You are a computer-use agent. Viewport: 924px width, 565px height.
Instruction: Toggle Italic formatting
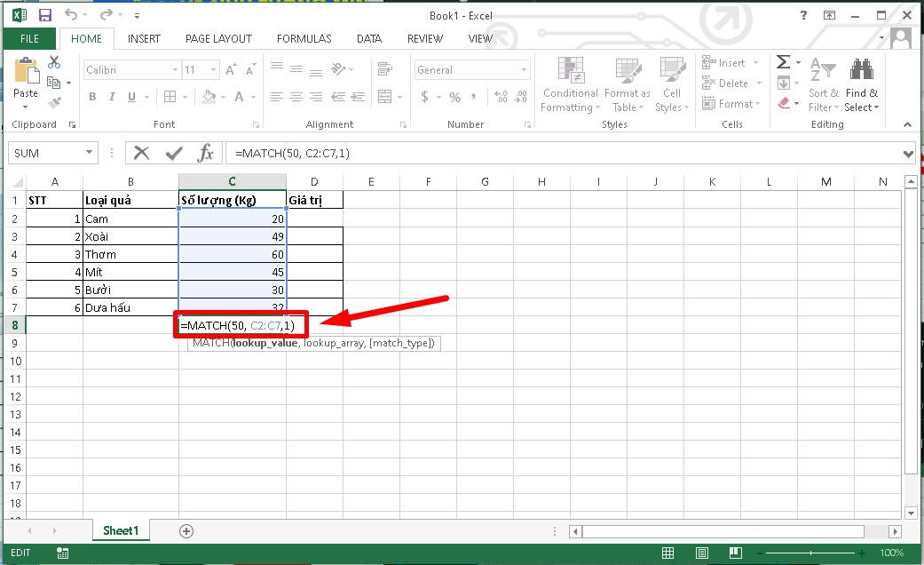112,97
